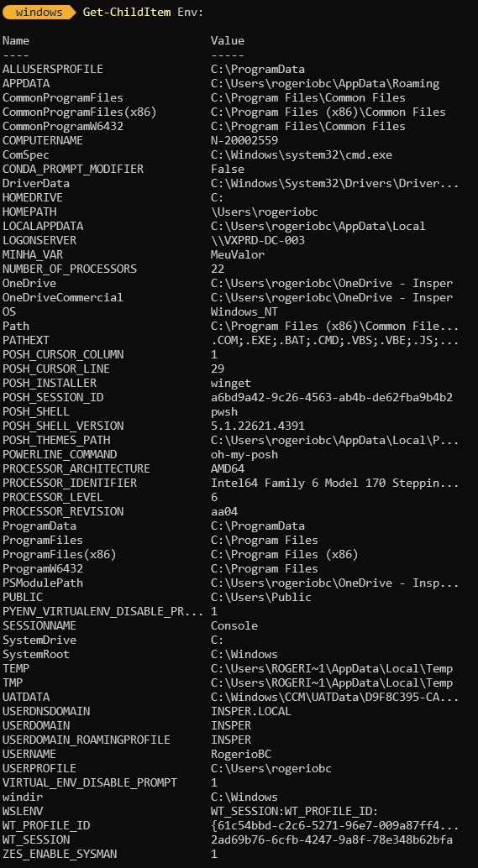Click the COMPUTERNAME value N-20002559

(244, 140)
